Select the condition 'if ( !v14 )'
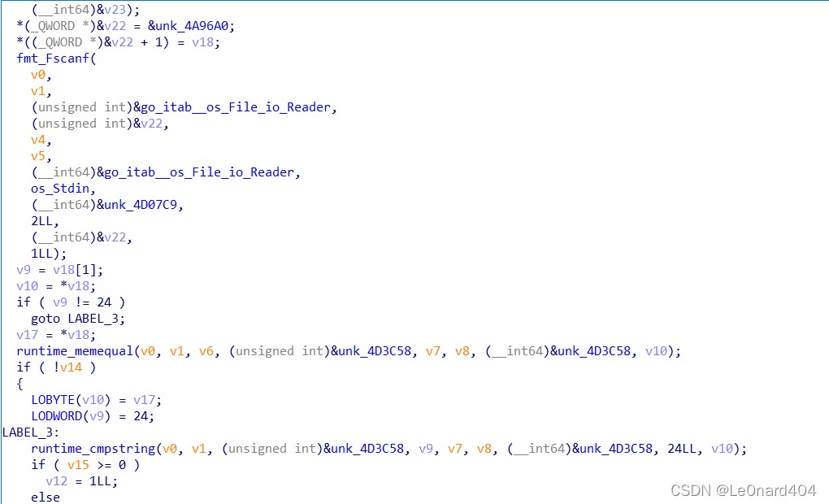 (56, 367)
